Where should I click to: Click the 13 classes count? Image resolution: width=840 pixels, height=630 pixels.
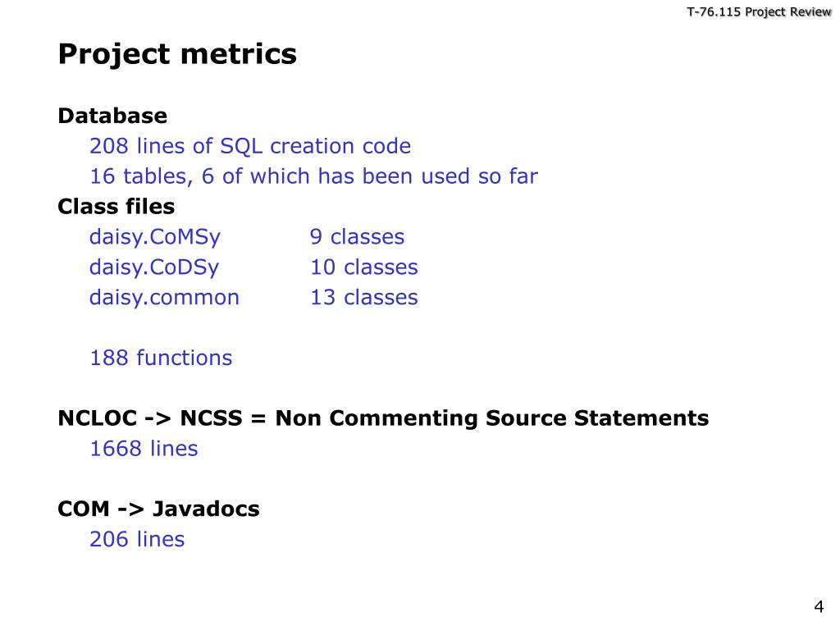364,297
